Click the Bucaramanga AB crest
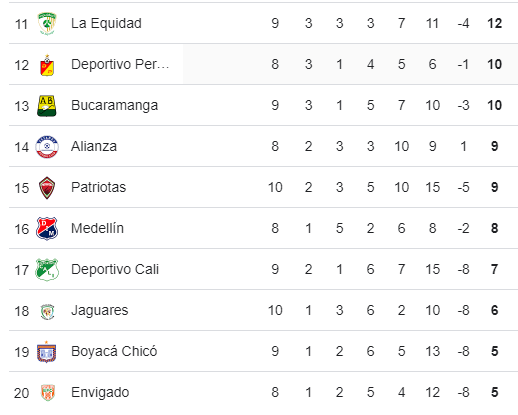Image resolution: width=518 pixels, height=415 pixels. pos(47,106)
